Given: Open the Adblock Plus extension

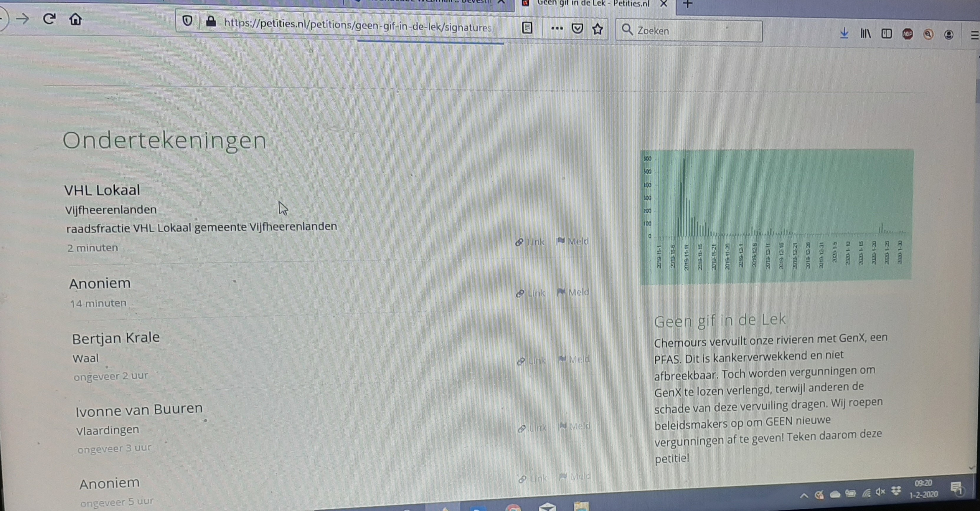Looking at the screenshot, I should point(907,34).
